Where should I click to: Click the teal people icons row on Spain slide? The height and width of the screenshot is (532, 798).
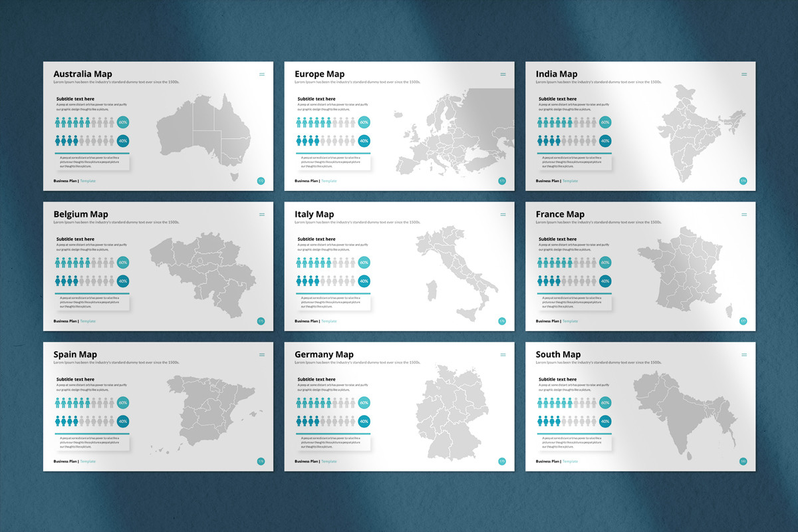pos(84,403)
